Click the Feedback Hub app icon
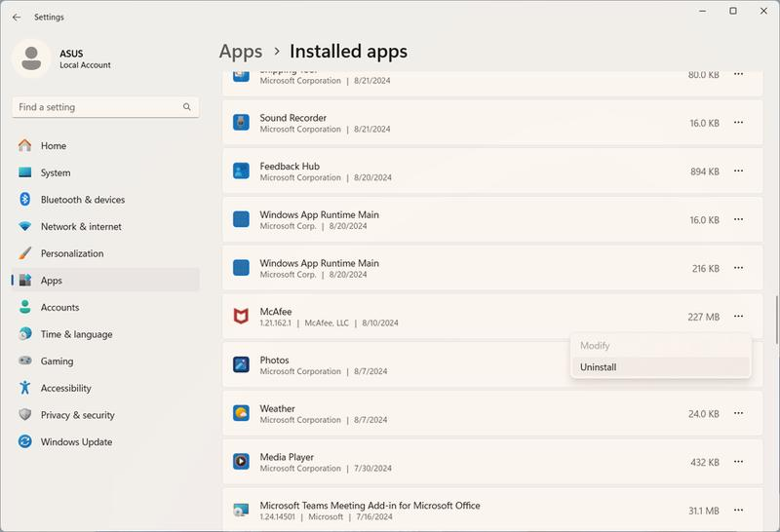 241,171
